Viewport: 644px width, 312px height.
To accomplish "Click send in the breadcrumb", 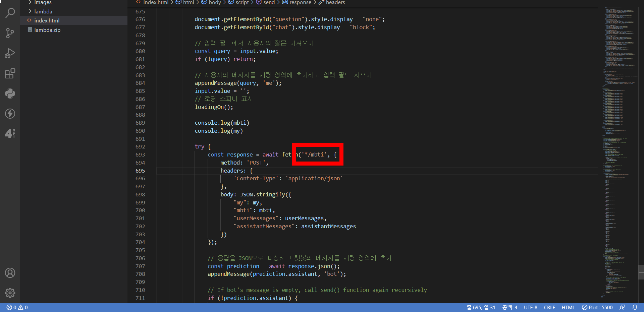I will (269, 2).
